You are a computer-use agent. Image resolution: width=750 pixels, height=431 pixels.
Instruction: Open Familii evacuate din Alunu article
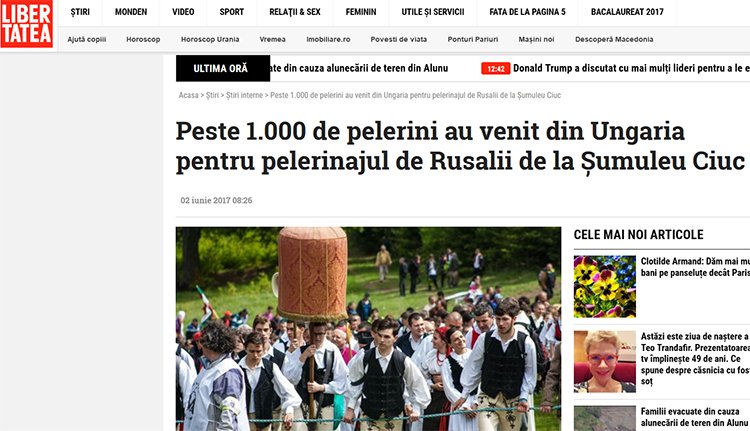(694, 417)
